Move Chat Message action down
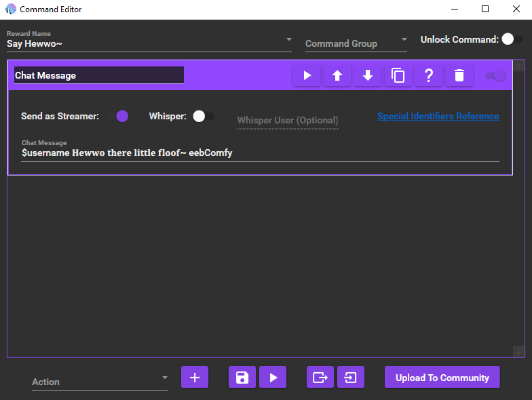 pyautogui.click(x=368, y=75)
